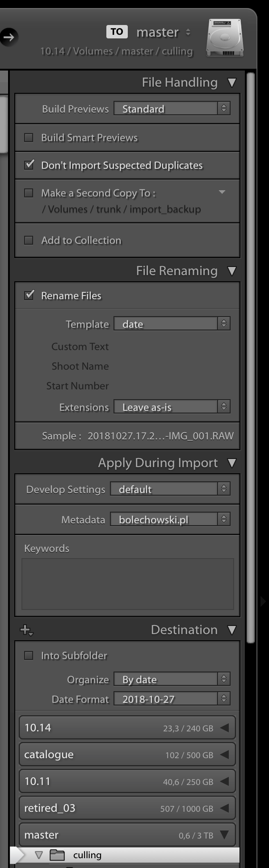Screen dimensions: 269x868
Task: Toggle the Rename Files checkbox
Action: 29,295
